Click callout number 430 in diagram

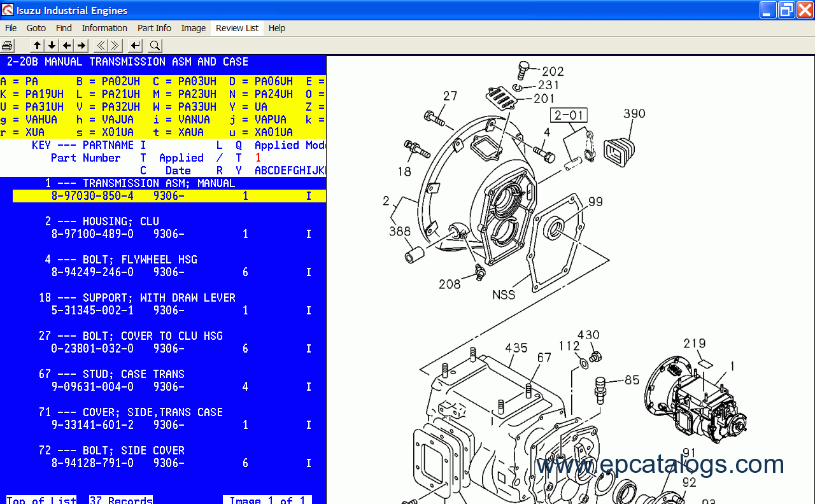pyautogui.click(x=588, y=335)
